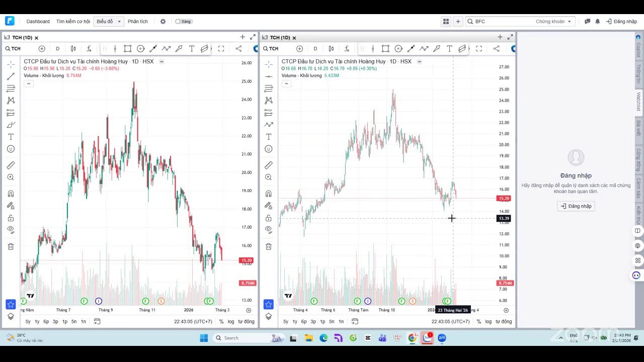Open the layout grid button
Image resolution: width=644 pixels, height=362 pixels.
coord(446,22)
